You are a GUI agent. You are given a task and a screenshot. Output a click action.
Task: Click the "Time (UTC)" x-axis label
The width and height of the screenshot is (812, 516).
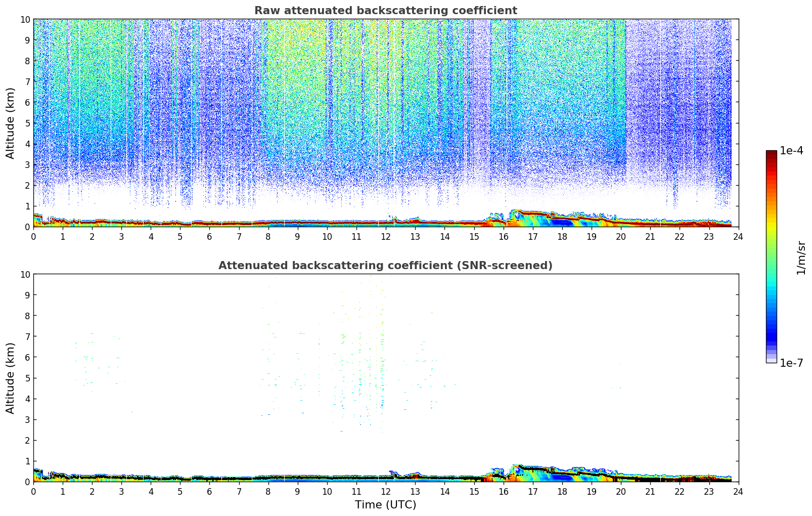tap(385, 504)
